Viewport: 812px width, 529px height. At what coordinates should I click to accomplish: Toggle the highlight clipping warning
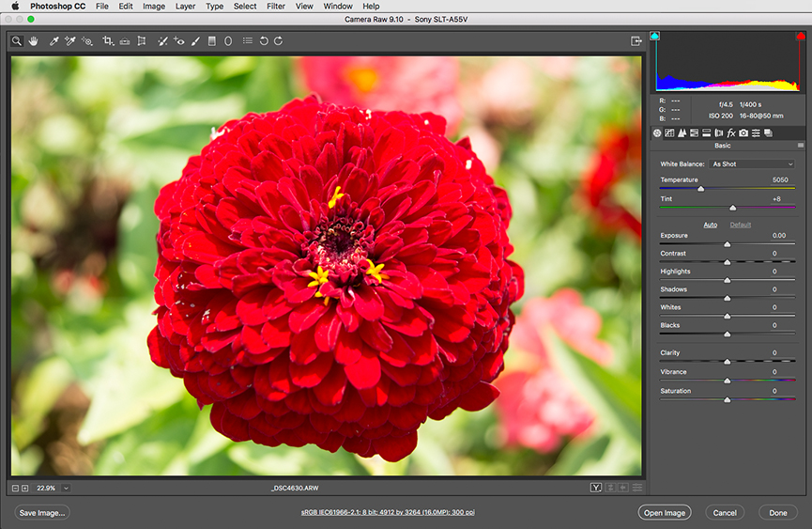[x=800, y=37]
